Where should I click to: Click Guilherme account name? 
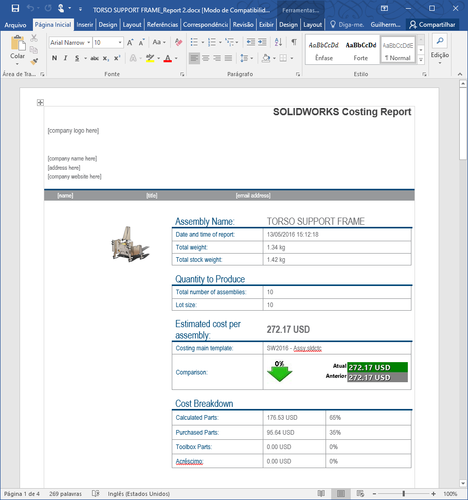click(x=385, y=25)
